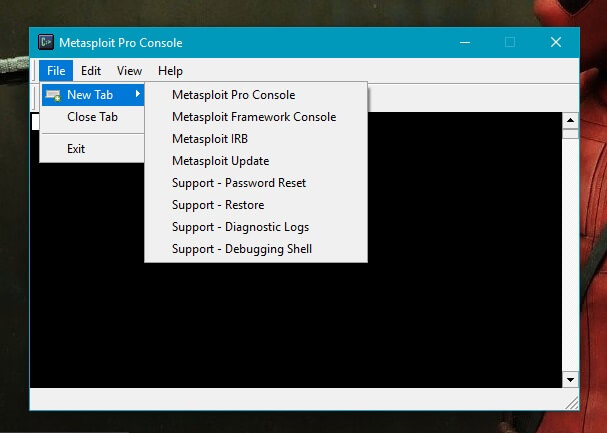Click the New Tab terminal icon

pos(53,95)
